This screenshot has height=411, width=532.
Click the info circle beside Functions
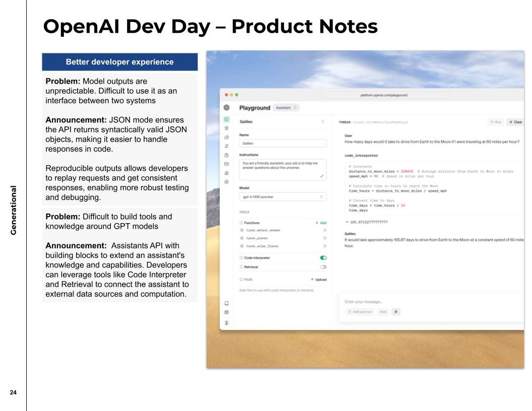coord(241,223)
